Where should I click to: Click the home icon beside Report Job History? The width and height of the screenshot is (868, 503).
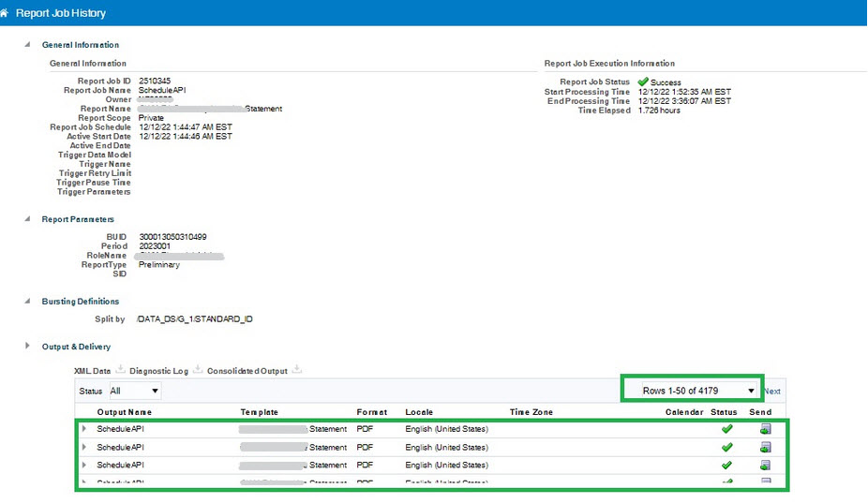click(x=4, y=13)
